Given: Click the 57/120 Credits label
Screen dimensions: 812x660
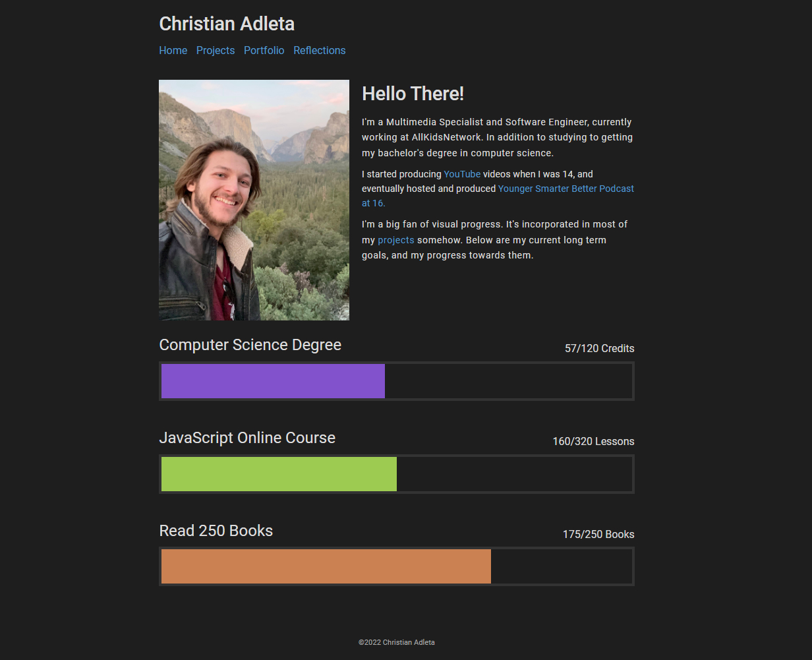Looking at the screenshot, I should 599,348.
